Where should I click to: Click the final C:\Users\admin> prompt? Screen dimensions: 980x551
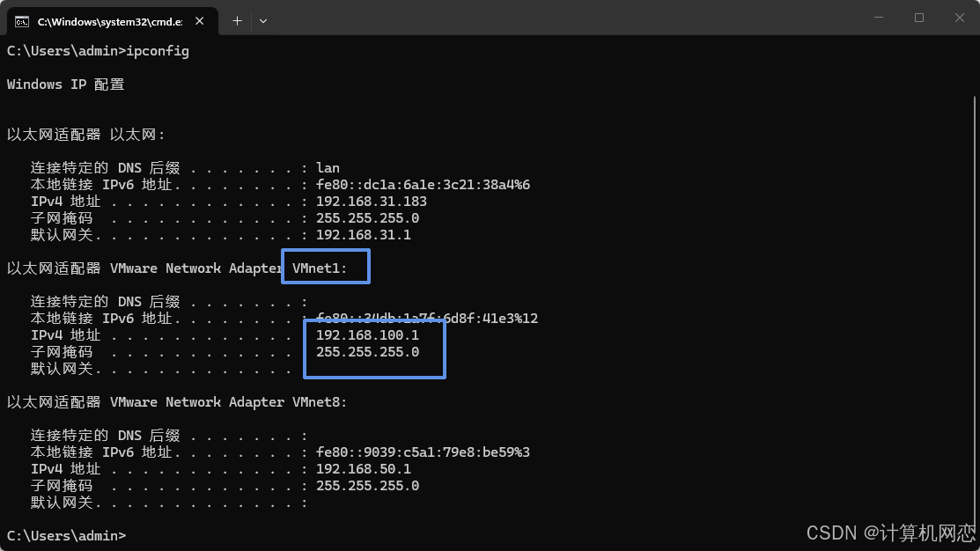coord(66,536)
